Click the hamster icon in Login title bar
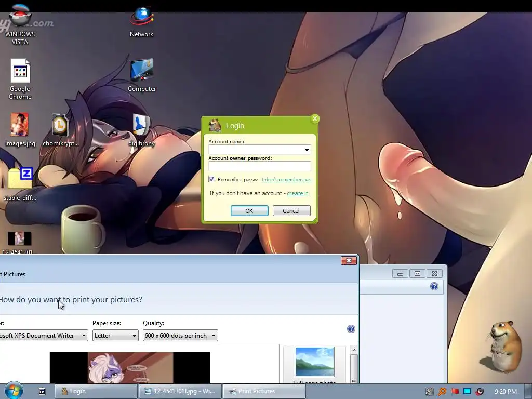This screenshot has height=399, width=532. pyautogui.click(x=215, y=126)
